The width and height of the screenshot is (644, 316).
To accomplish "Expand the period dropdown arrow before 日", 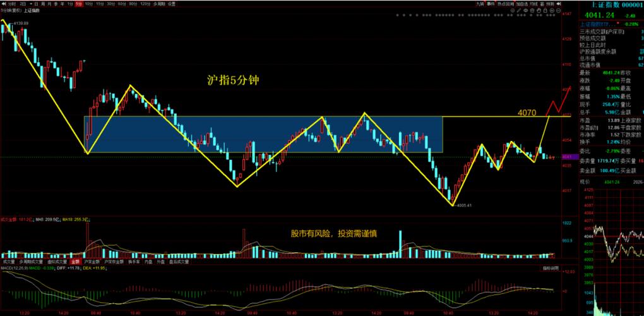I will coord(31,4).
